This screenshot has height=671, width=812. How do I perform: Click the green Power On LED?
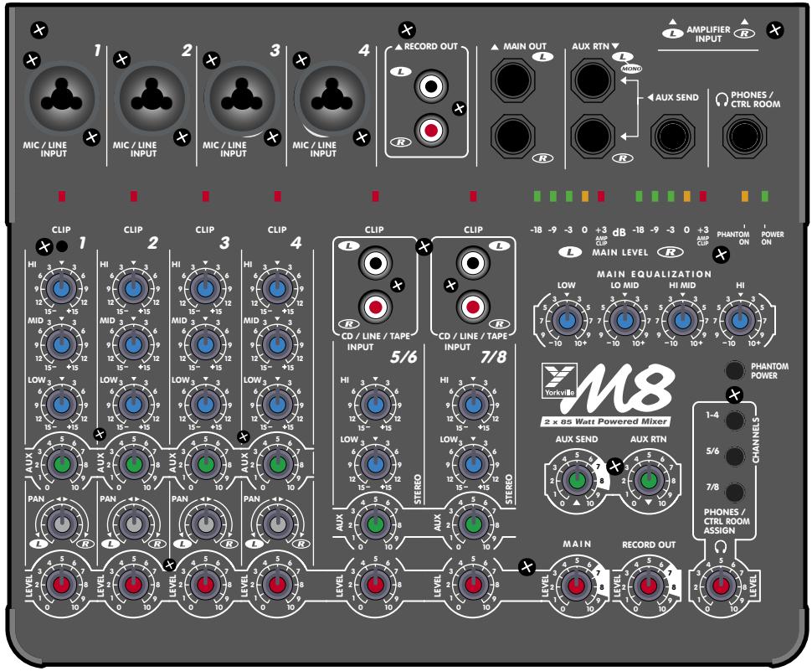(765, 196)
